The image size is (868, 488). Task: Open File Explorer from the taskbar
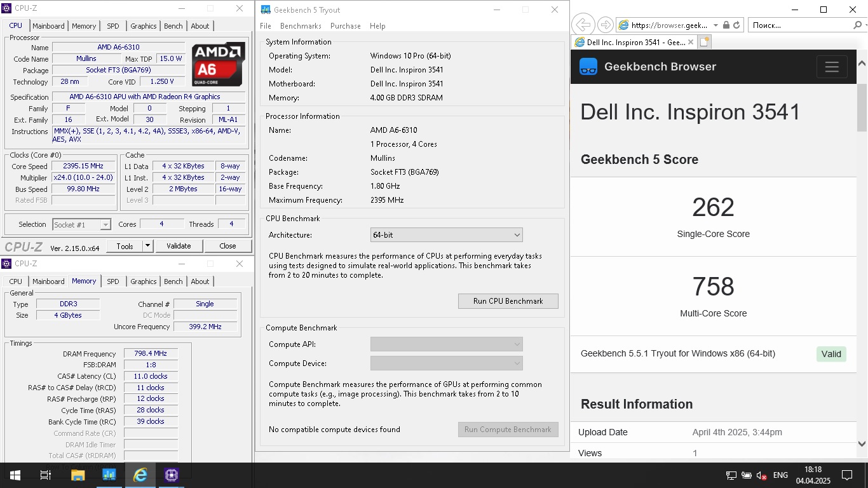pos(78,475)
